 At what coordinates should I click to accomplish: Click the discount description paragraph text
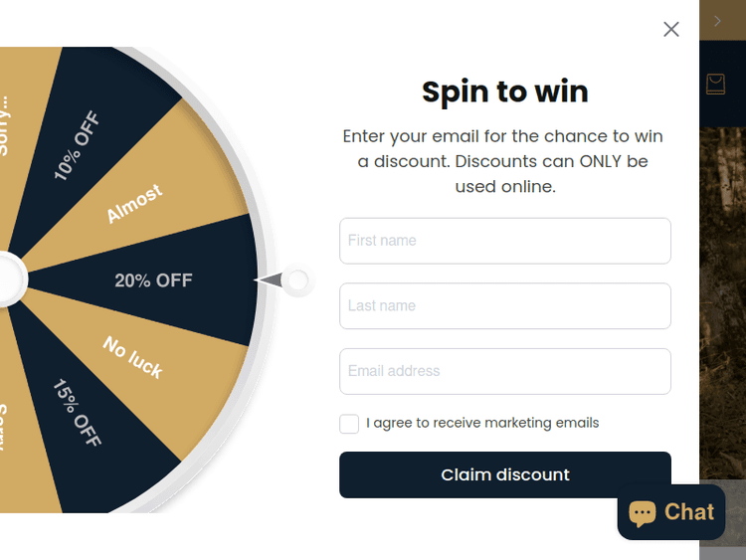pos(503,161)
